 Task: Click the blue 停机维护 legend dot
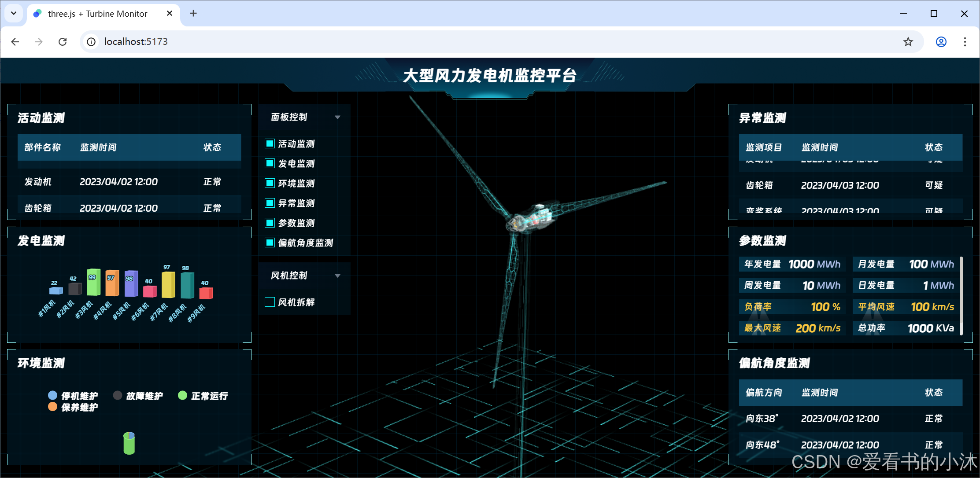tap(52, 395)
